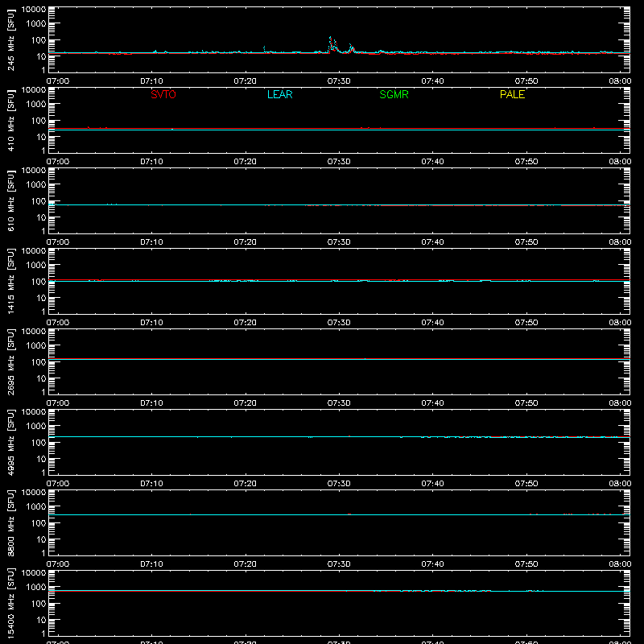Viewport: 644px width, 644px height.
Task: Click the cyan LEAR station legend label
Action: pyautogui.click(x=279, y=94)
